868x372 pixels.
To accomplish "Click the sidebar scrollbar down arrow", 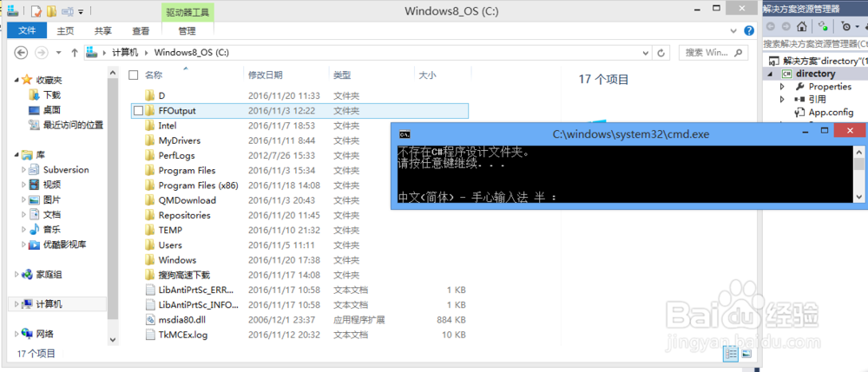I will point(112,340).
